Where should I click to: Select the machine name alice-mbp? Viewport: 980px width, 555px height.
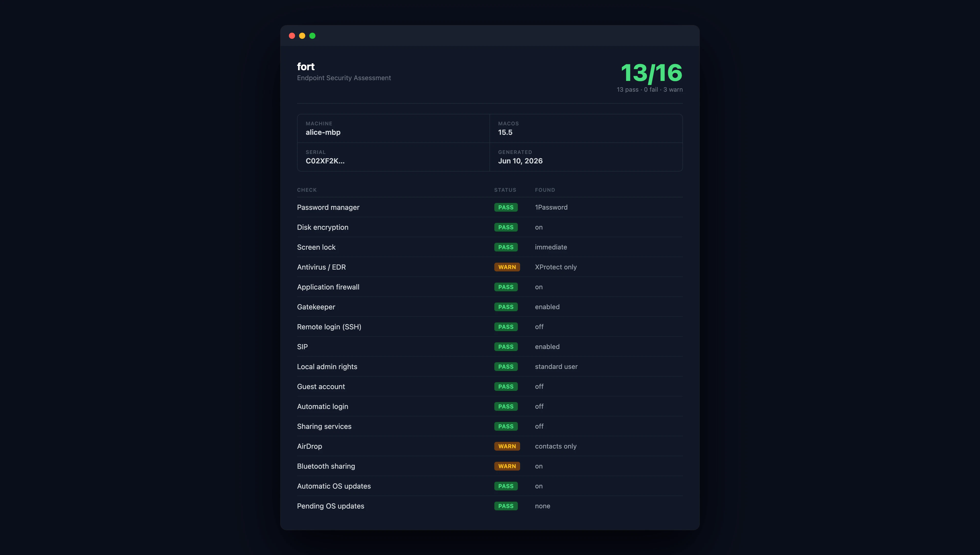[323, 132]
